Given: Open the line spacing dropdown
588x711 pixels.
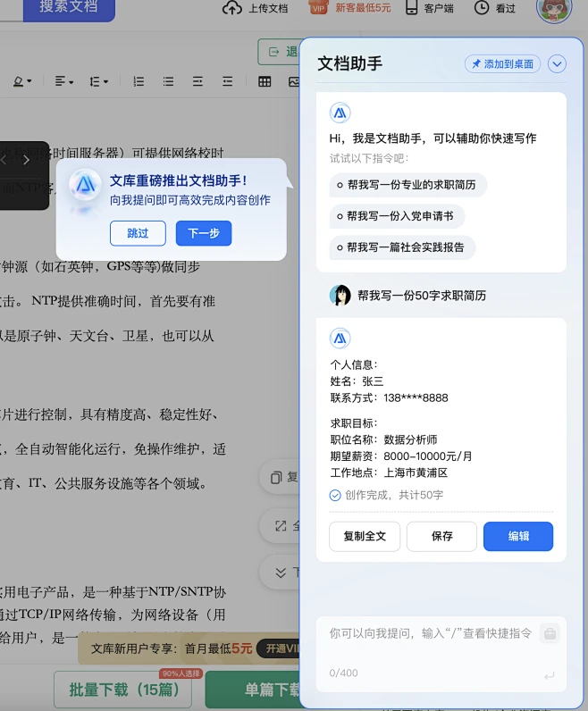Looking at the screenshot, I should coord(98,81).
